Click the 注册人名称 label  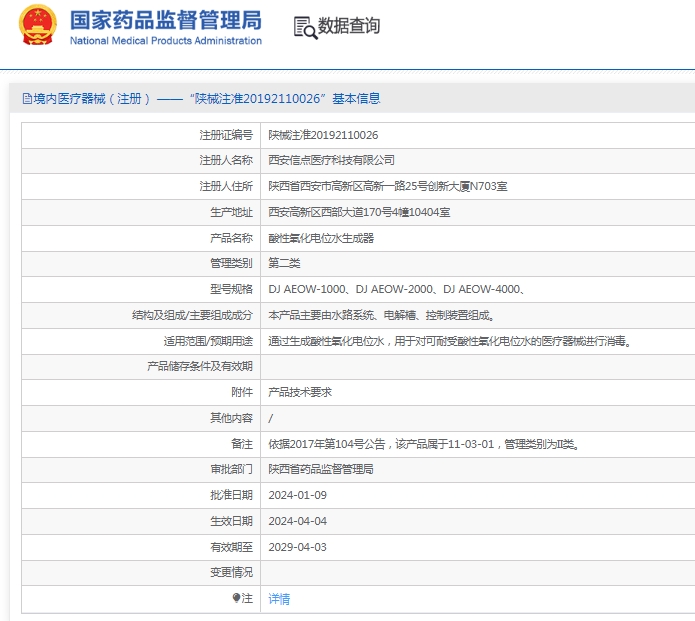click(226, 160)
